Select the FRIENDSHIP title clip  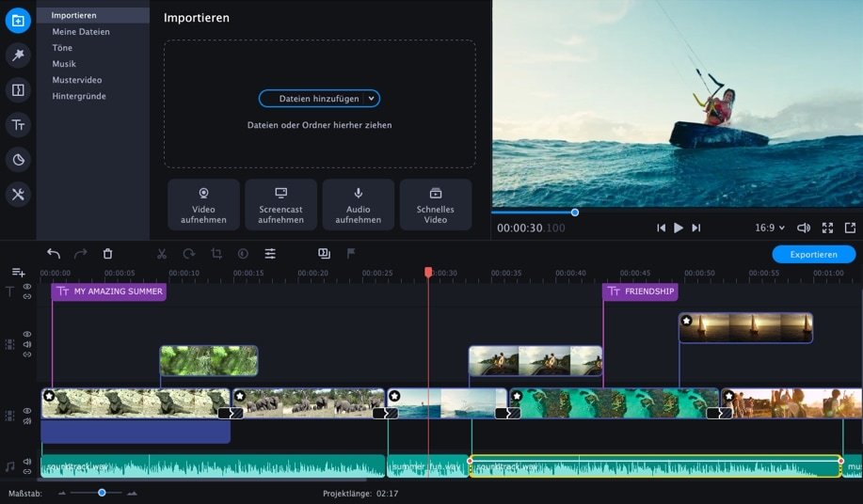640,291
